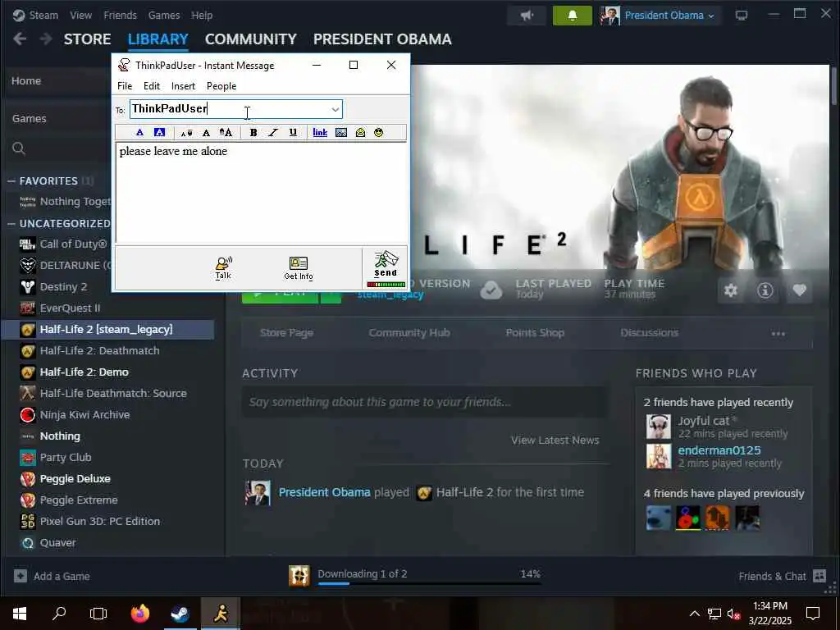840x630 pixels.
Task: Open the Steam View menu
Action: coord(81,15)
